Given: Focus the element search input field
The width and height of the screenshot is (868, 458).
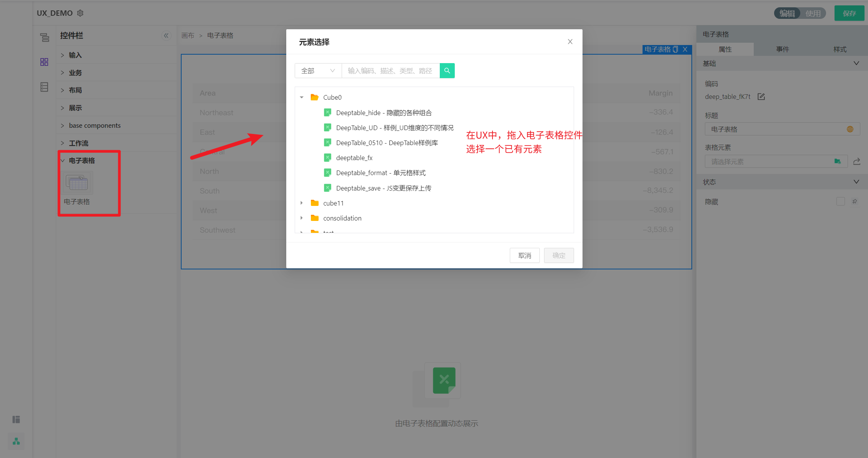Looking at the screenshot, I should tap(391, 71).
